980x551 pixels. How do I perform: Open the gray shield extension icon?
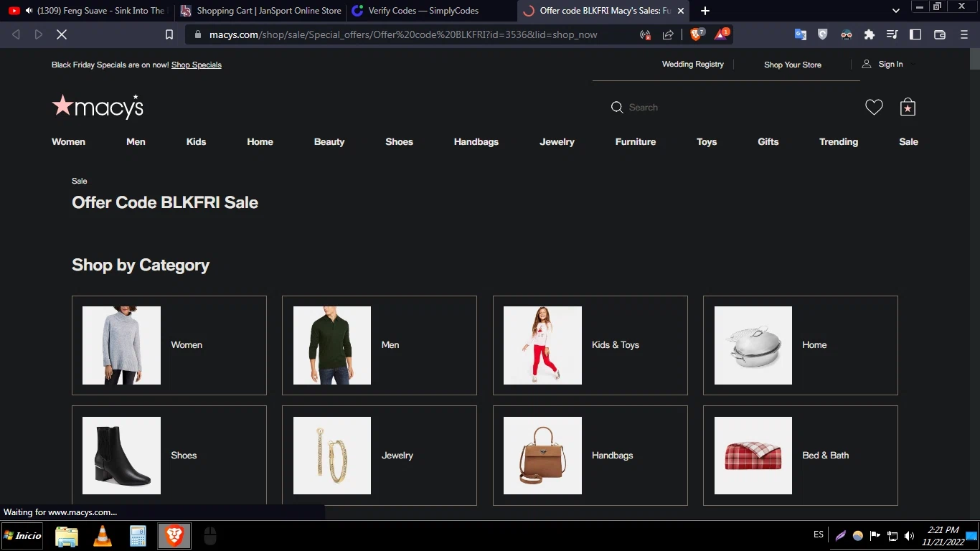(x=823, y=34)
